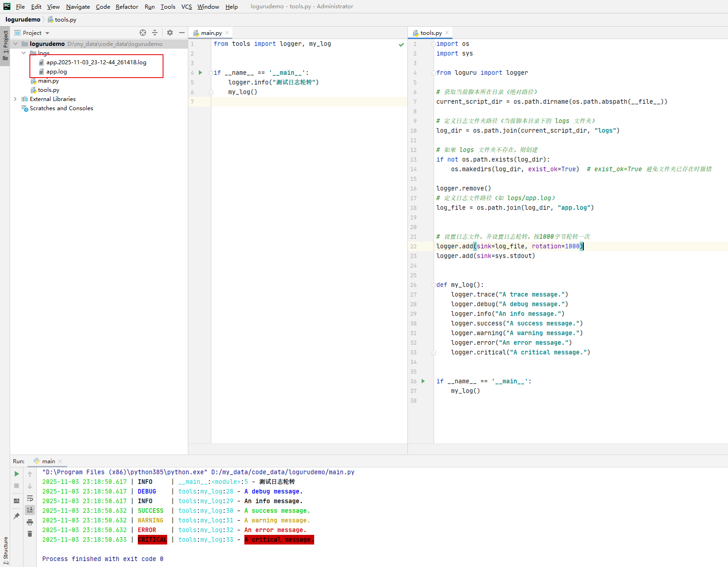Open the Project view dropdown
Image resolution: width=728 pixels, height=567 pixels.
click(47, 33)
